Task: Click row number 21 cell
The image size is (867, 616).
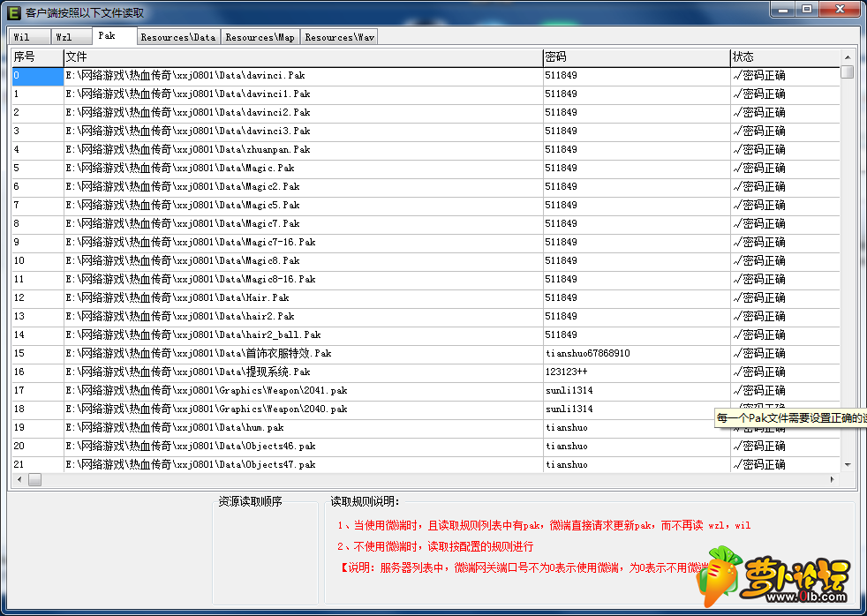Action: coord(38,464)
